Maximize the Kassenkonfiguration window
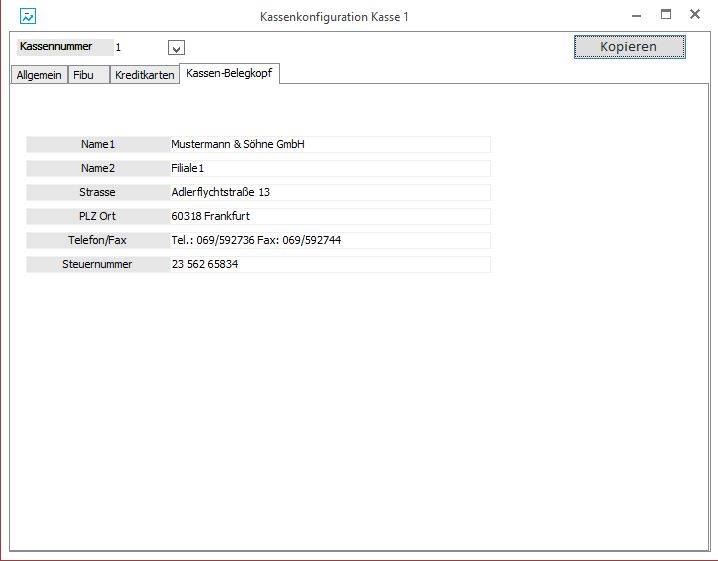 click(x=666, y=15)
